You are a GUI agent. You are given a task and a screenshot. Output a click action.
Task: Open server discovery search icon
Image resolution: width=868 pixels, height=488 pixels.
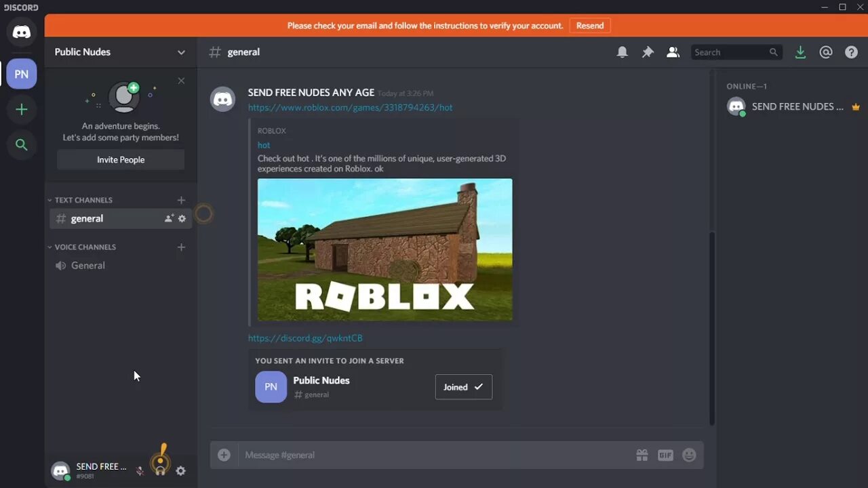click(22, 144)
